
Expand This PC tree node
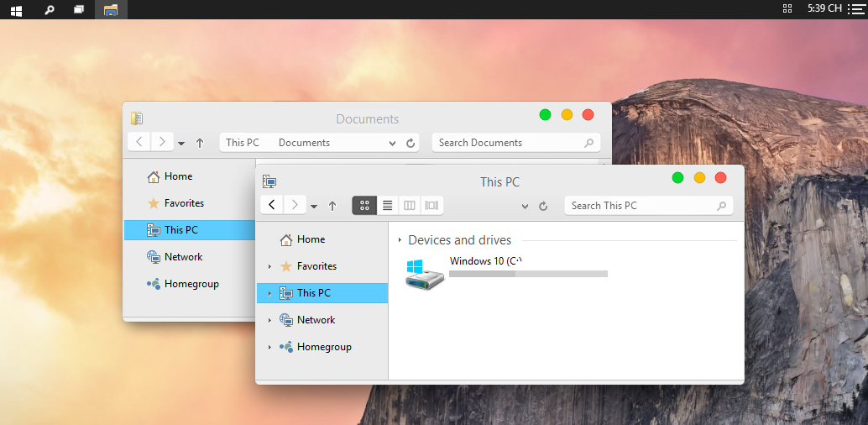(x=269, y=293)
